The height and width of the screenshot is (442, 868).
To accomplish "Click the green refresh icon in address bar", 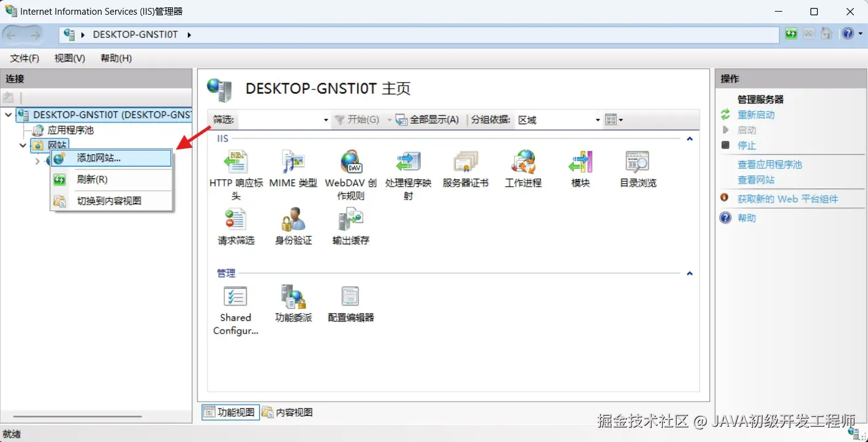I will point(791,34).
